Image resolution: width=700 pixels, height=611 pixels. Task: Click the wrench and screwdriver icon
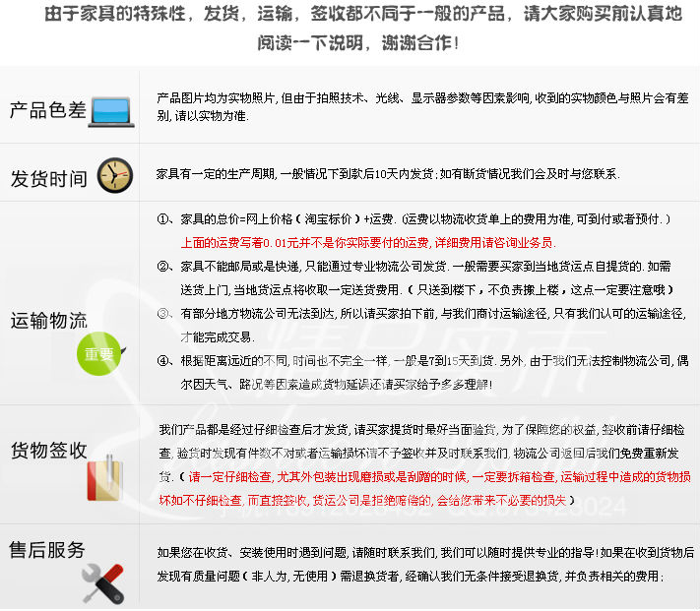103,583
